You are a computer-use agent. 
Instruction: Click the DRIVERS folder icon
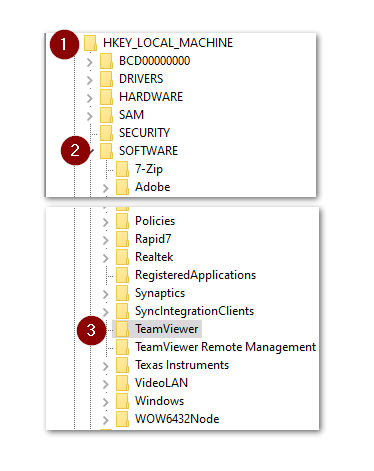106,79
